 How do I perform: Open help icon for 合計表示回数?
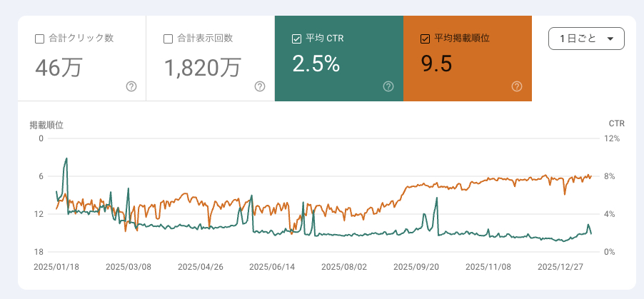pyautogui.click(x=260, y=86)
